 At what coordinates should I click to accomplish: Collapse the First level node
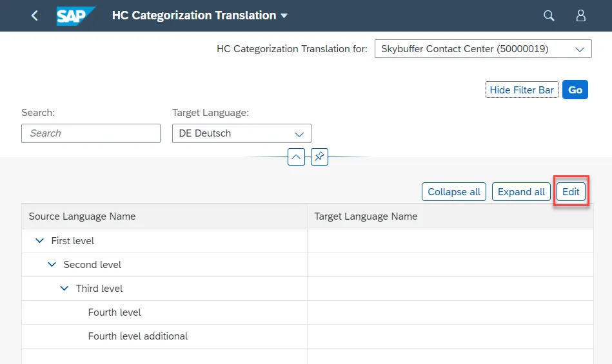(x=39, y=241)
